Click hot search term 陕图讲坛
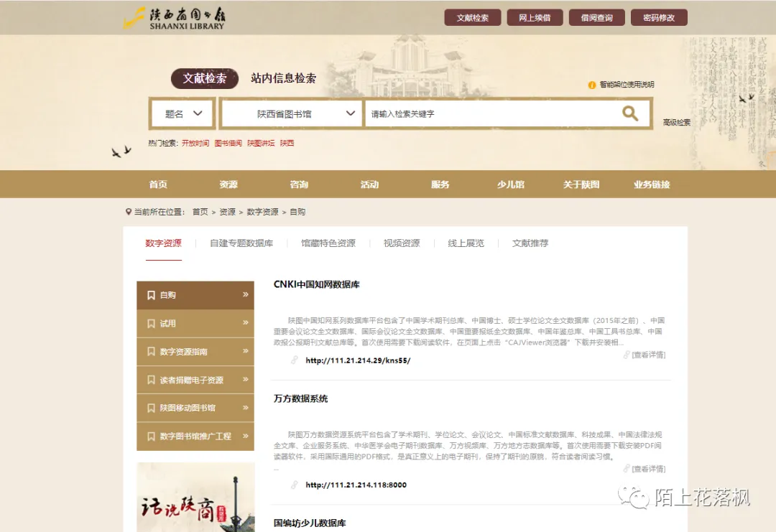The image size is (776, 532). (261, 143)
